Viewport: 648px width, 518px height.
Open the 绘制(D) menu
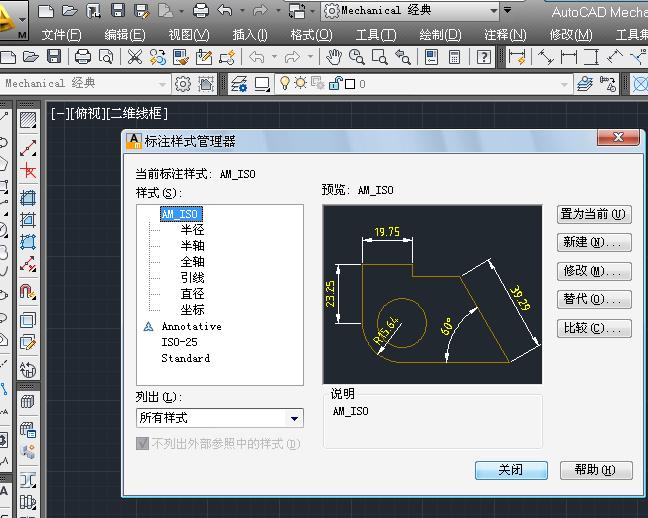[x=440, y=35]
